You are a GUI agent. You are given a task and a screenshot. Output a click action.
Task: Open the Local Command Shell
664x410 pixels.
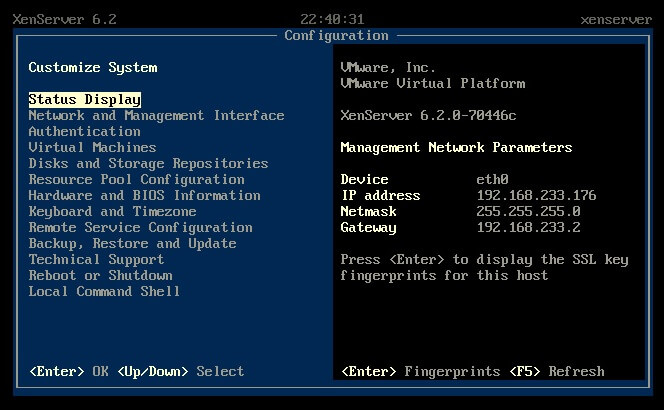104,291
